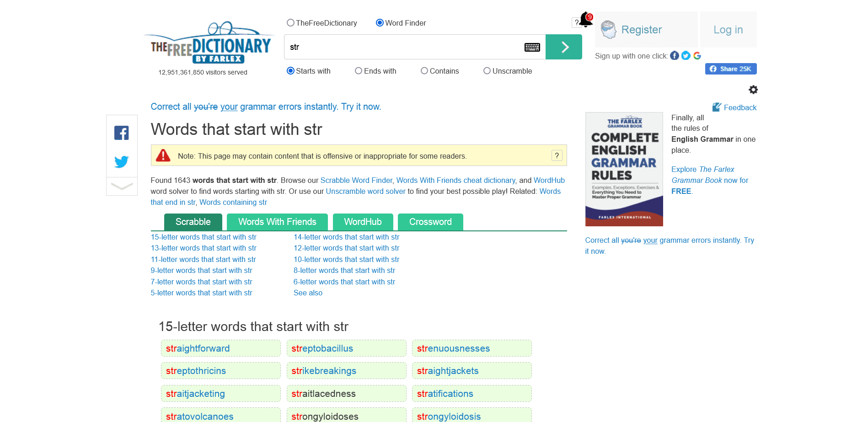Select TheFreeDictionary radio option
Image resolution: width=868 pixels, height=422 pixels.
click(x=290, y=23)
